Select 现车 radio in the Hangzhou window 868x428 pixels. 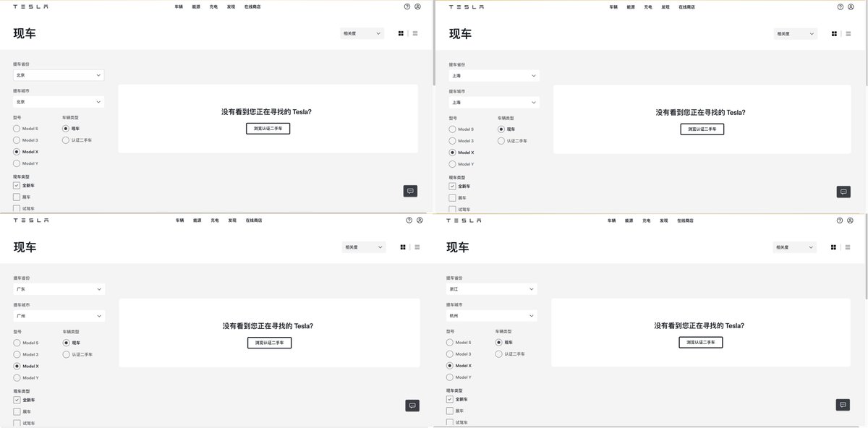tap(499, 343)
